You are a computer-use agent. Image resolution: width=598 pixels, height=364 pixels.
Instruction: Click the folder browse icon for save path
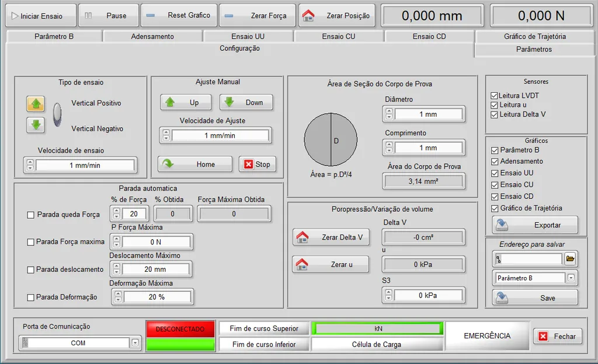[570, 259]
